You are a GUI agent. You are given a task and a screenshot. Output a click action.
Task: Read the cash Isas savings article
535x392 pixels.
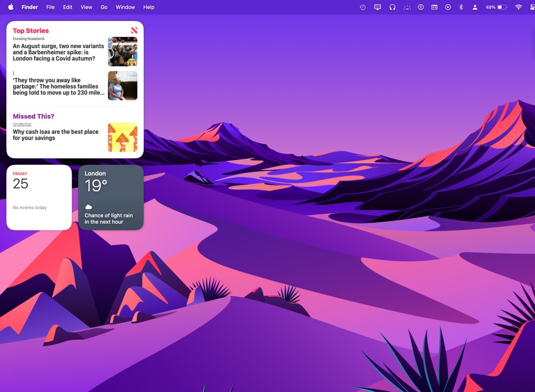pos(55,135)
